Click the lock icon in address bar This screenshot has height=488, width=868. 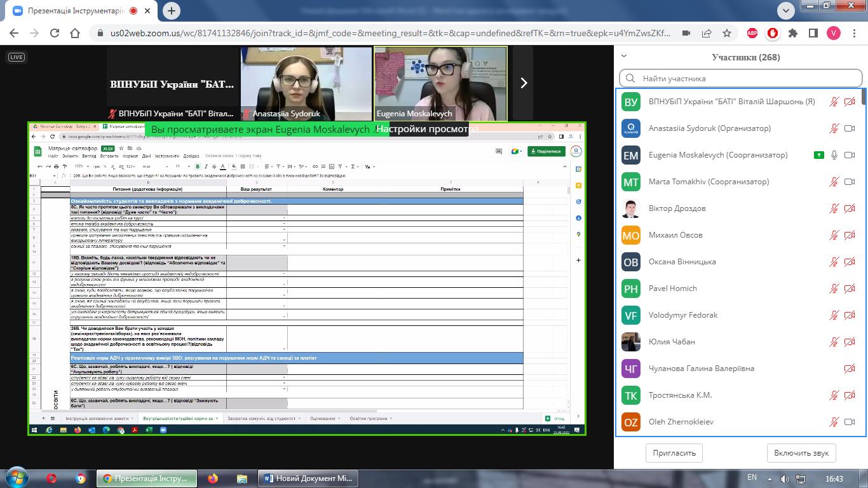pos(100,33)
